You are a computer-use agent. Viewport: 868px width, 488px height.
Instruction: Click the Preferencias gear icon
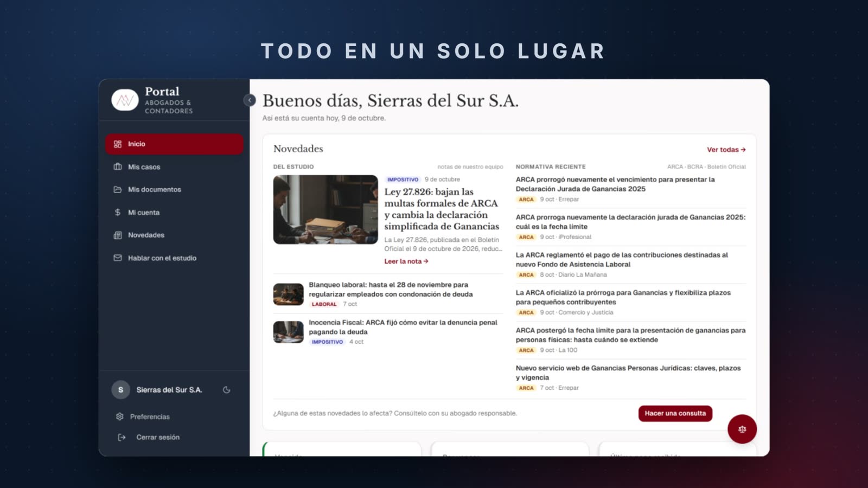tap(120, 416)
